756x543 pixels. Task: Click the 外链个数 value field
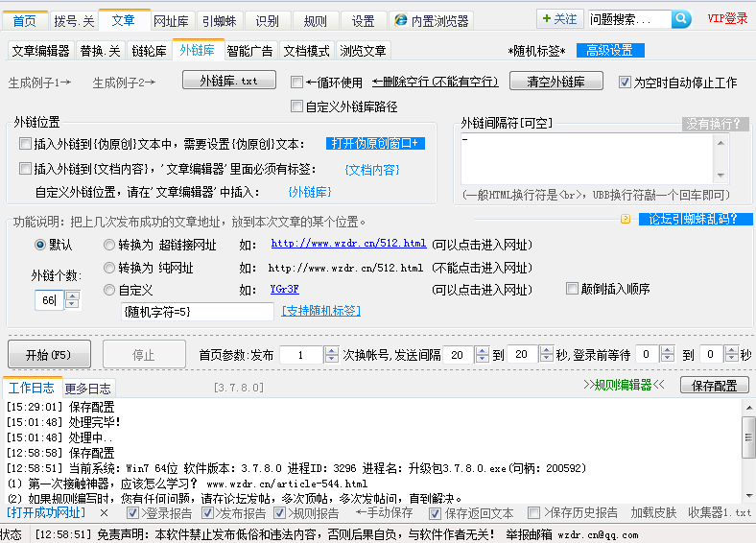pyautogui.click(x=50, y=300)
